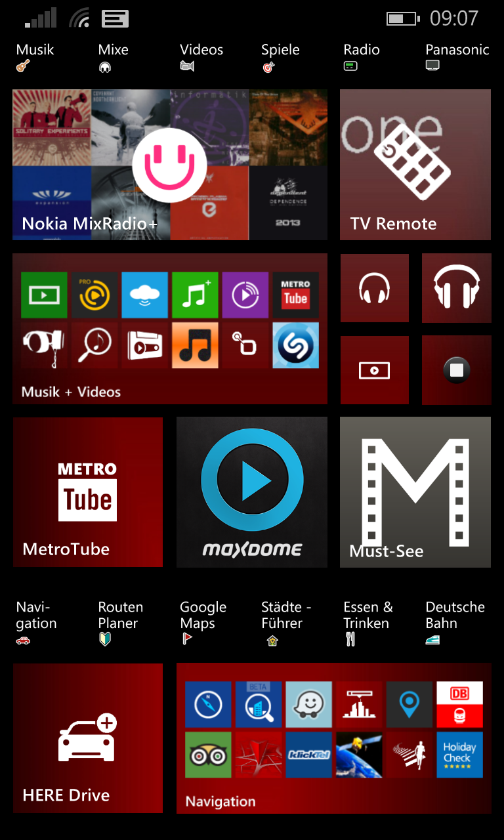The image size is (504, 840).
Task: Open the MetroTube large tile
Action: 87,492
